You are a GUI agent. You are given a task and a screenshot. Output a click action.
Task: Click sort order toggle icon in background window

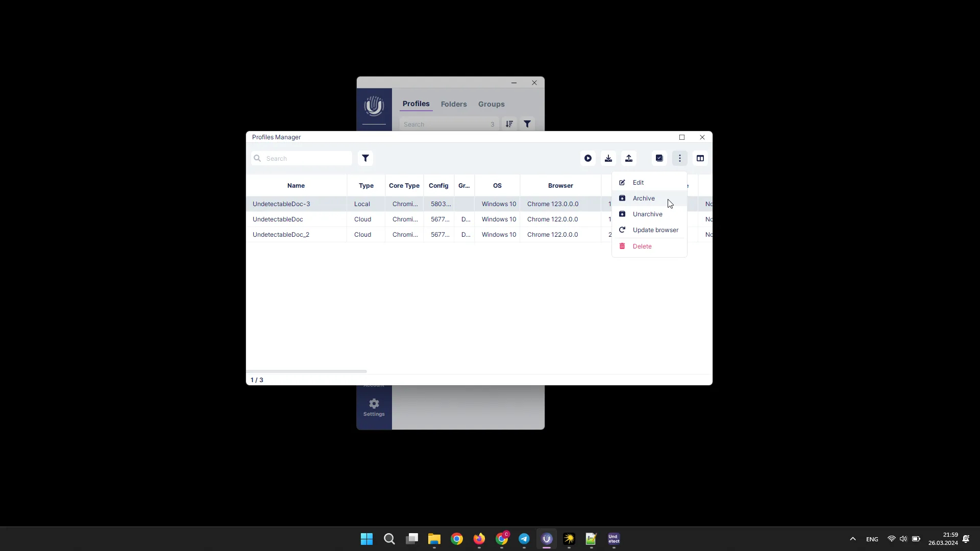click(509, 124)
